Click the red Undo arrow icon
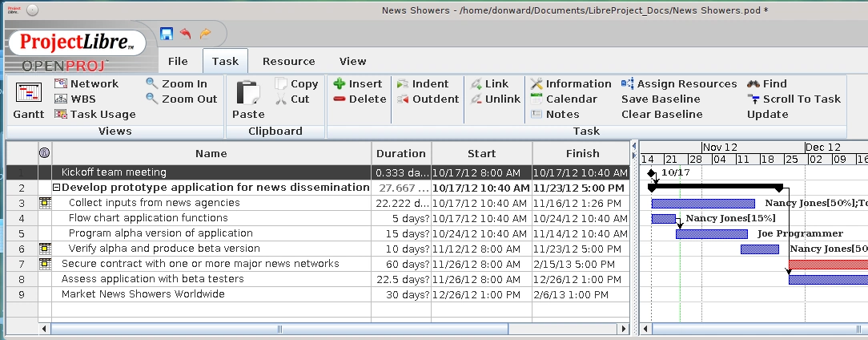This screenshot has height=340, width=868. click(x=186, y=34)
